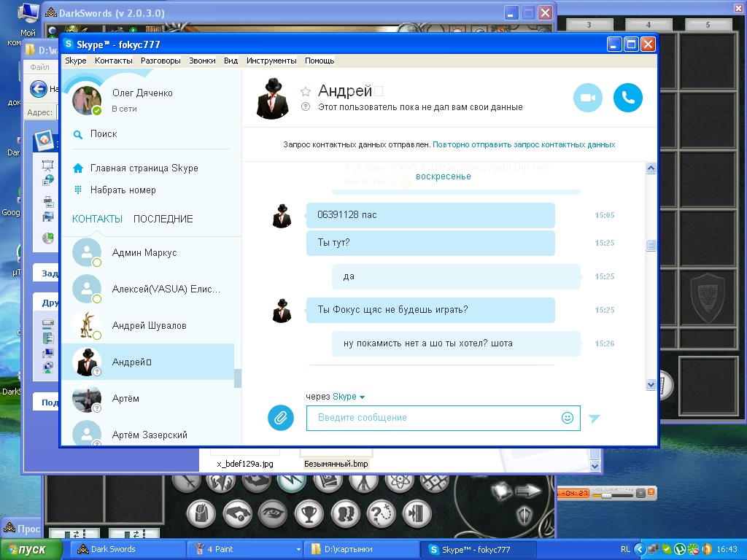
Task: Select contact Алексей(VASUA) Елис...
Action: [147, 289]
